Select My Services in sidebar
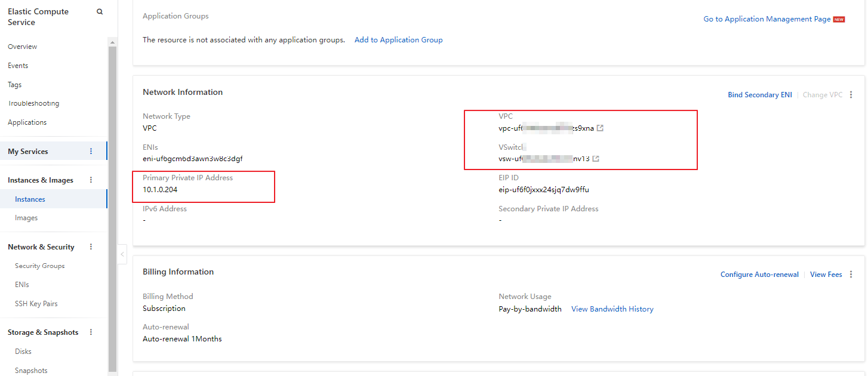The image size is (868, 376). (x=28, y=152)
